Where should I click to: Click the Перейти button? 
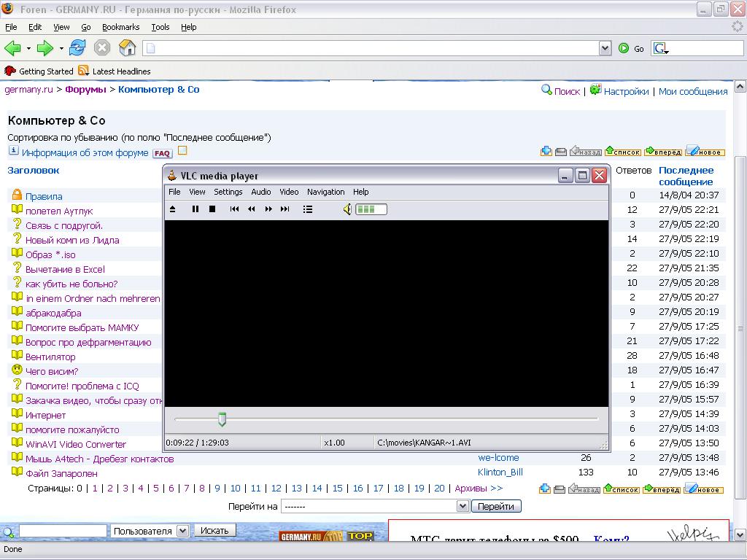496,506
